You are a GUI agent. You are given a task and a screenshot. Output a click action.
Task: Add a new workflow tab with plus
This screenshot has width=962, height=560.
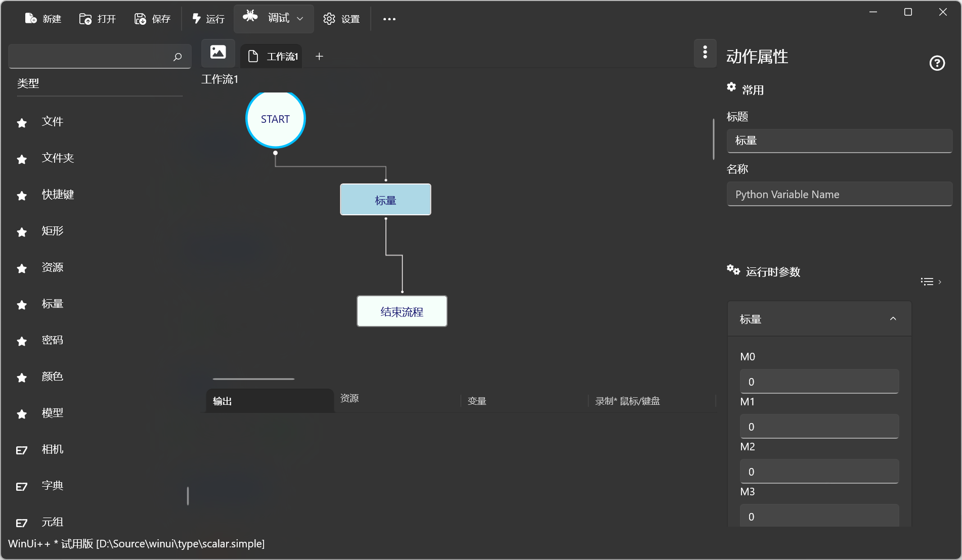(319, 57)
